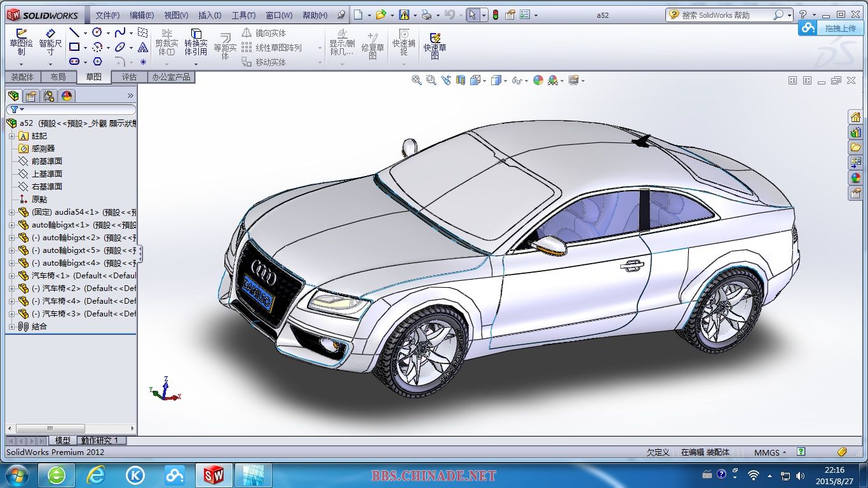Select the sketch Text tool
This screenshot has width=868, height=488.
[143, 47]
